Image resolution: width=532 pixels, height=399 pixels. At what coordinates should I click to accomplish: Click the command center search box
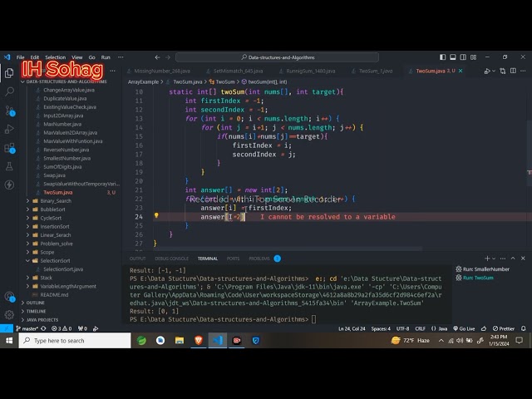[277, 57]
